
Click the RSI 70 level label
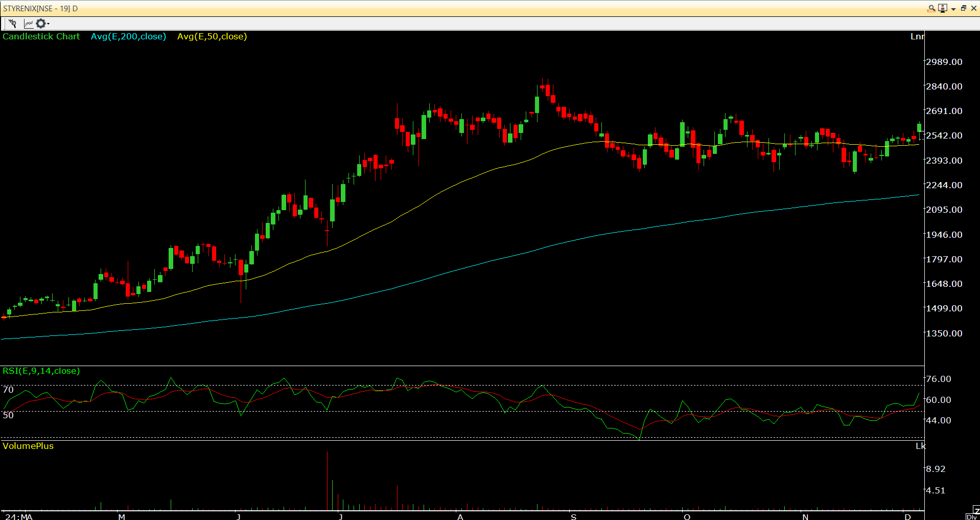click(x=8, y=390)
